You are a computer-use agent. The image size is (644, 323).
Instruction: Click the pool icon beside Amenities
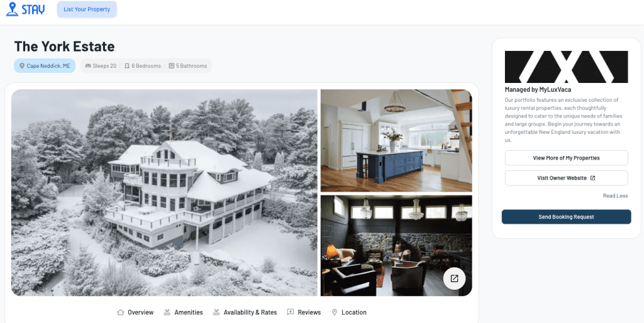click(167, 312)
